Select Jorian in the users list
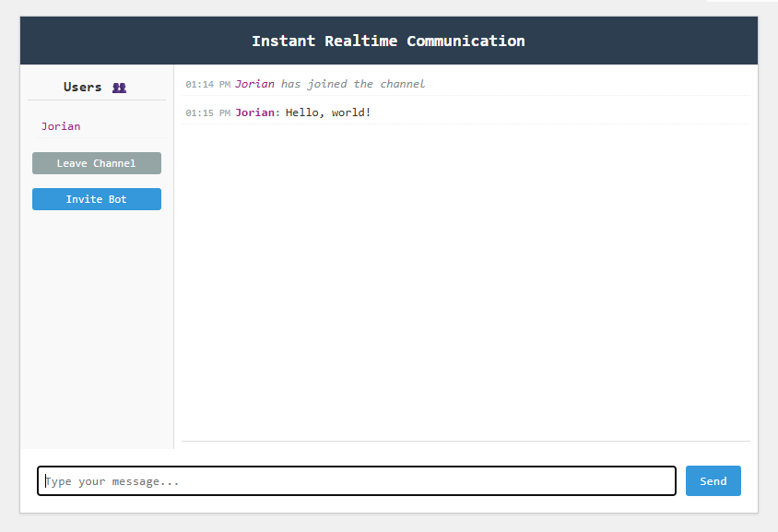Screen dimensions: 778x532 tap(61, 126)
